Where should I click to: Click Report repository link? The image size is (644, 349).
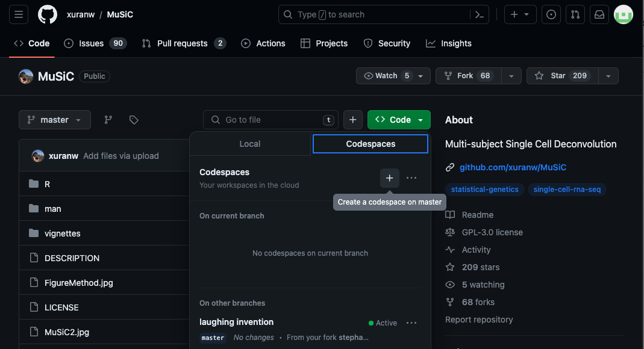[x=479, y=320]
